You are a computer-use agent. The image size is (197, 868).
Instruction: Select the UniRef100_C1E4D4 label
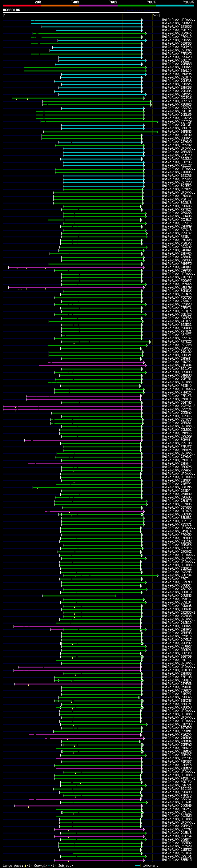pos(177,365)
